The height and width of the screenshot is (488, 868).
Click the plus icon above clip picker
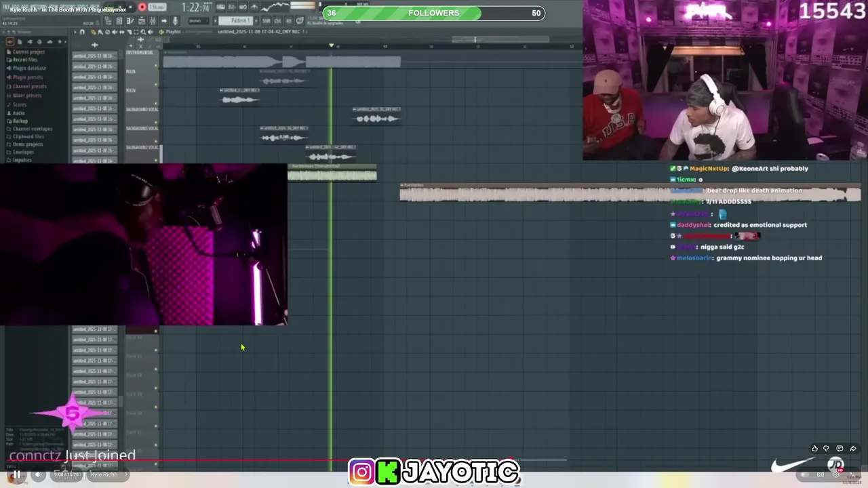(x=94, y=45)
